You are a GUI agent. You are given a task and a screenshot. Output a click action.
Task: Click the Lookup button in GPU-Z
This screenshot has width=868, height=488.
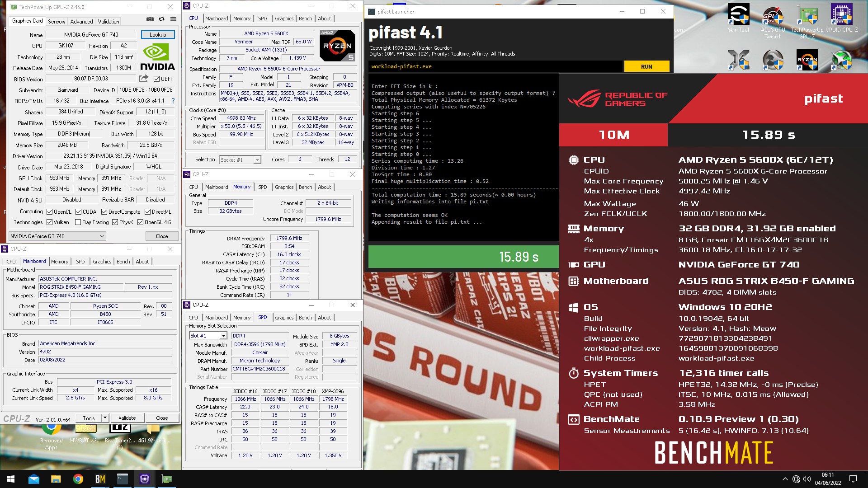(x=158, y=34)
